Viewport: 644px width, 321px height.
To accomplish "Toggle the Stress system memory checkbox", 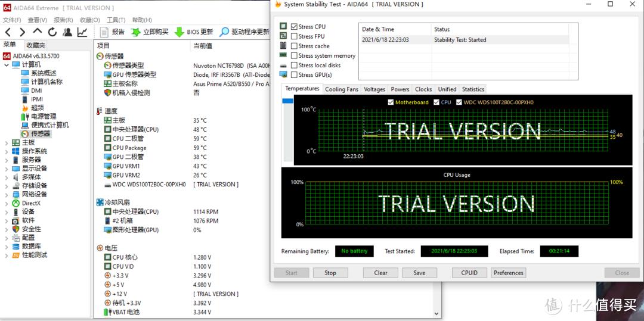I will pos(294,55).
